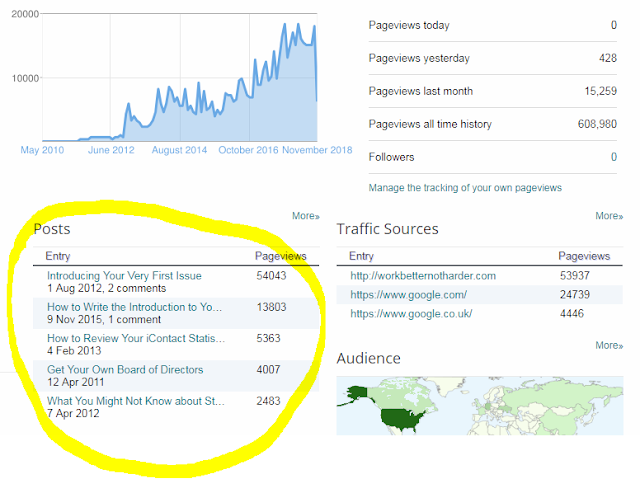Click the pageviews line chart area
Image resolution: width=640 pixels, height=479 pixels.
pyautogui.click(x=180, y=78)
